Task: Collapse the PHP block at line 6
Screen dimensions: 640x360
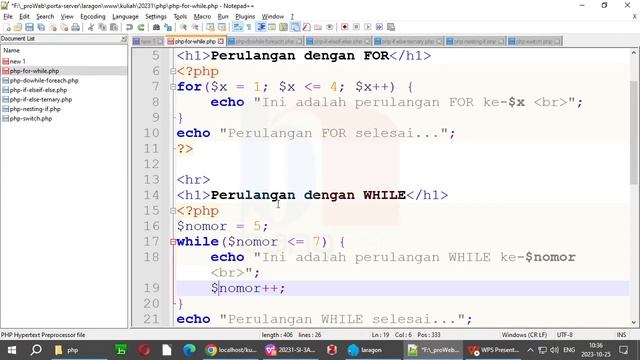Action: [x=173, y=71]
